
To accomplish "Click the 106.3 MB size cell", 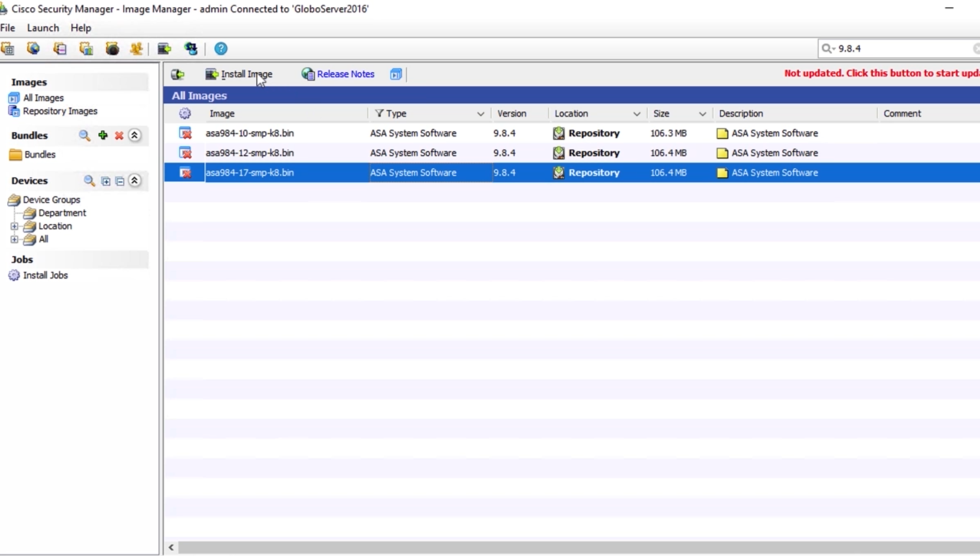I will pyautogui.click(x=668, y=133).
